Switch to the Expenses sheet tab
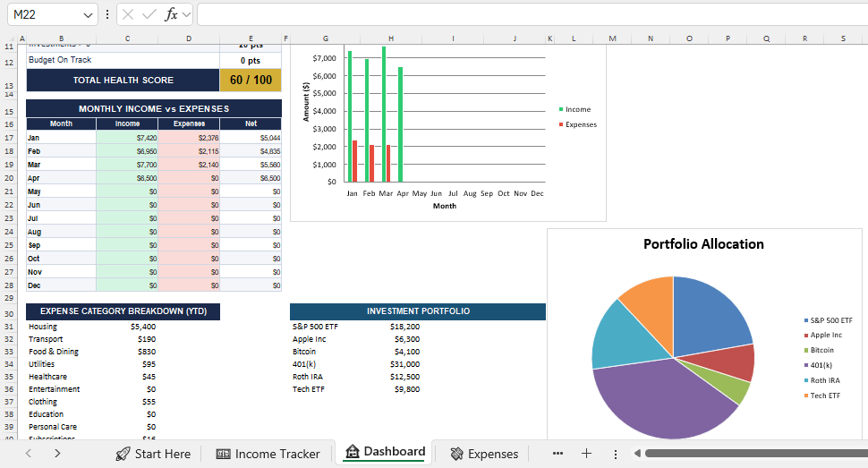This screenshot has width=868, height=468. (484, 454)
